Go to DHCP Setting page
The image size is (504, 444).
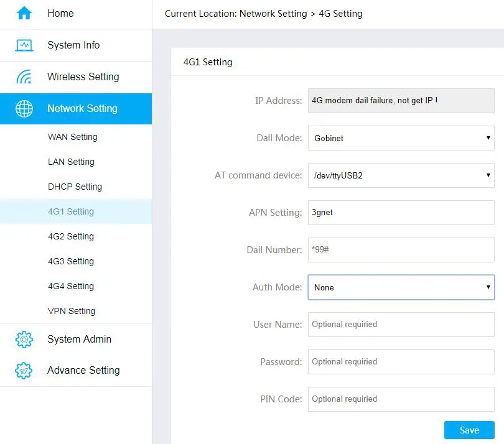75,187
